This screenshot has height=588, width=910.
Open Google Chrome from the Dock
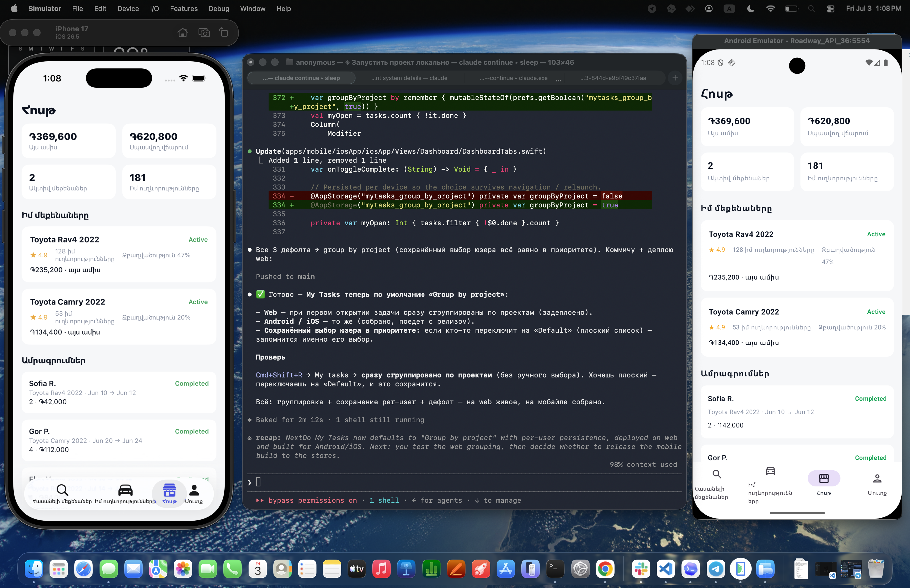coord(605,569)
